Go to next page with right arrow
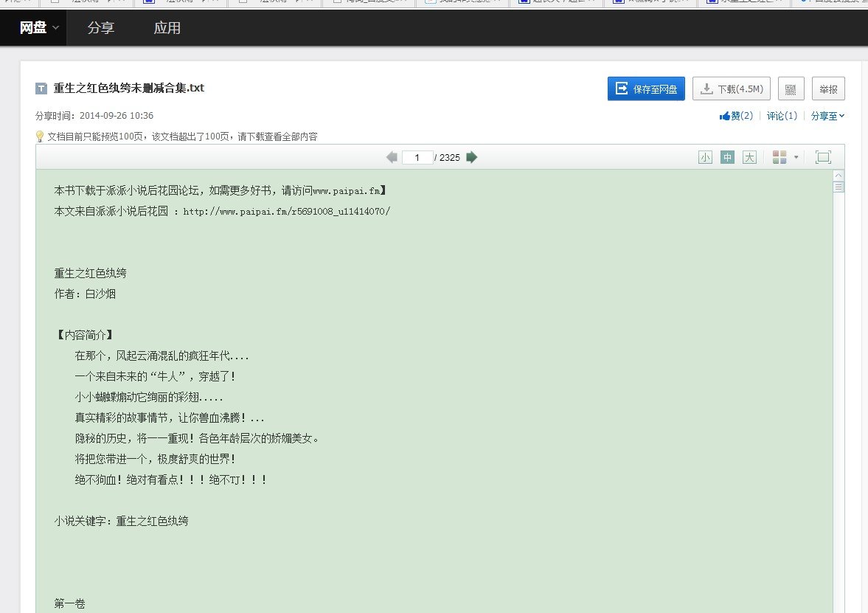The width and height of the screenshot is (868, 613). point(471,156)
